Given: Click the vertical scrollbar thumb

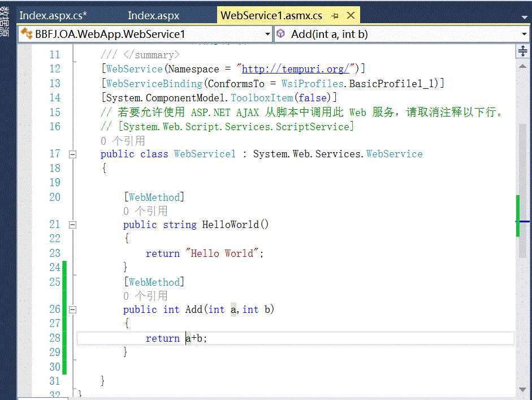Looking at the screenshot, I should [x=523, y=191].
